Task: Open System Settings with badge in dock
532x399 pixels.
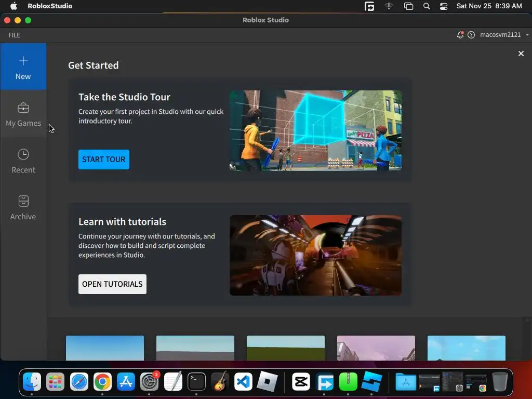Action: tap(149, 382)
